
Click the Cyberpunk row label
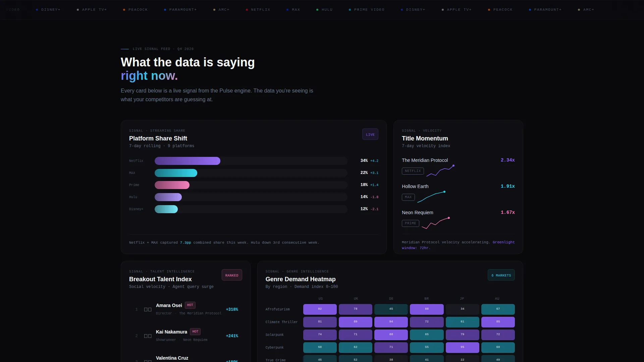(274, 348)
